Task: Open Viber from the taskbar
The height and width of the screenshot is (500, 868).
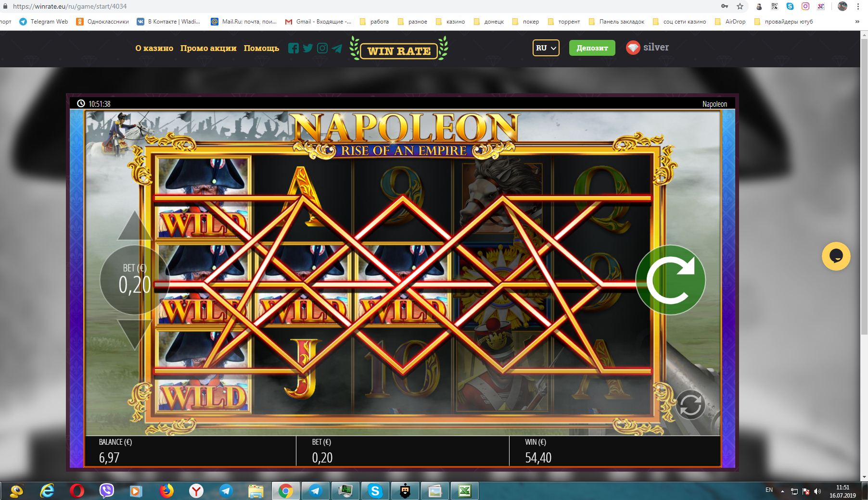Action: (106, 491)
